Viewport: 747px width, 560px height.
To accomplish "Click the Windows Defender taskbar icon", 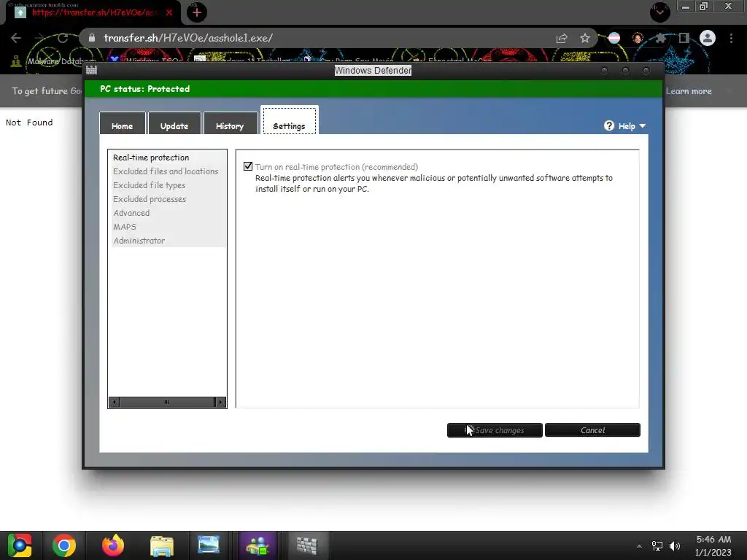I will 307,545.
